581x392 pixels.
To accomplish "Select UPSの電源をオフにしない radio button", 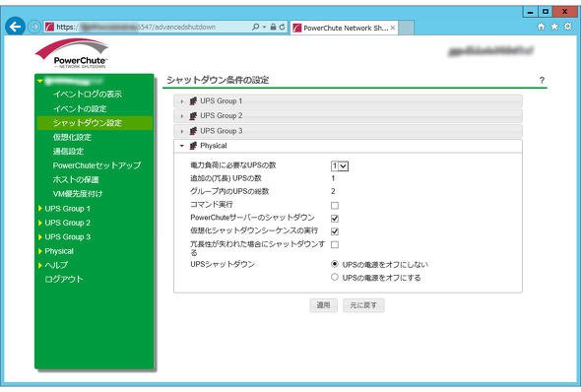I will pyautogui.click(x=335, y=264).
